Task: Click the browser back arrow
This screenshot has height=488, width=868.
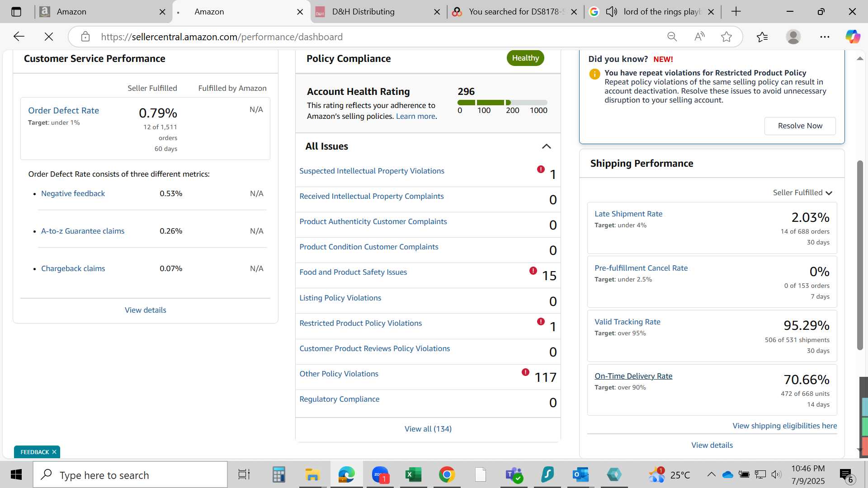Action: [19, 37]
